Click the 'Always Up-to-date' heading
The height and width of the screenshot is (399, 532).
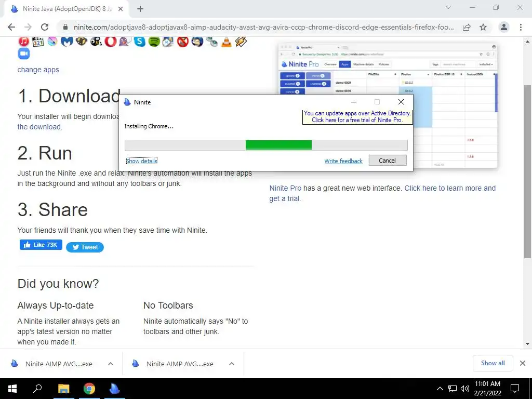pyautogui.click(x=55, y=305)
